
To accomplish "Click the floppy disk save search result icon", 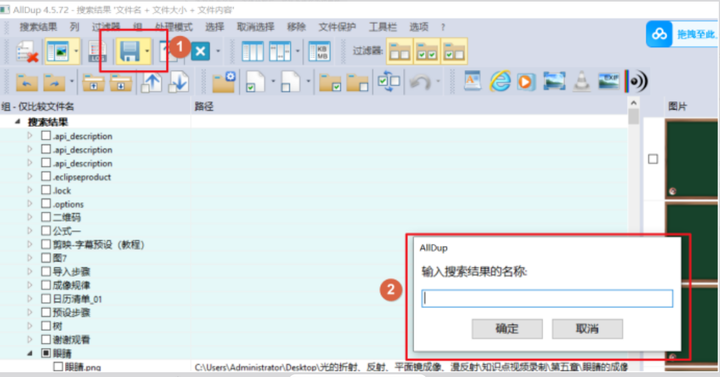I will 129,51.
